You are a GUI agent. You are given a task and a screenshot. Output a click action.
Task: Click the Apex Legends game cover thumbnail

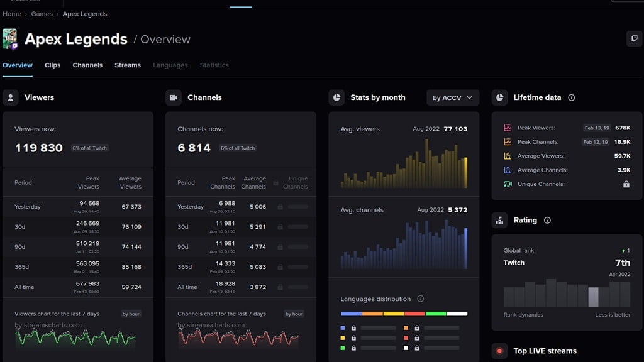pos(9,38)
